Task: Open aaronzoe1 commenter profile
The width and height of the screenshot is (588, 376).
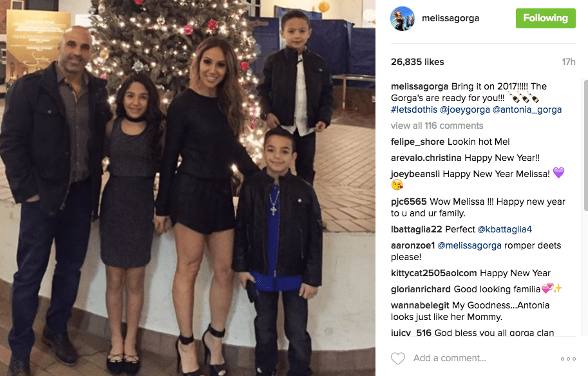Action: tap(412, 245)
